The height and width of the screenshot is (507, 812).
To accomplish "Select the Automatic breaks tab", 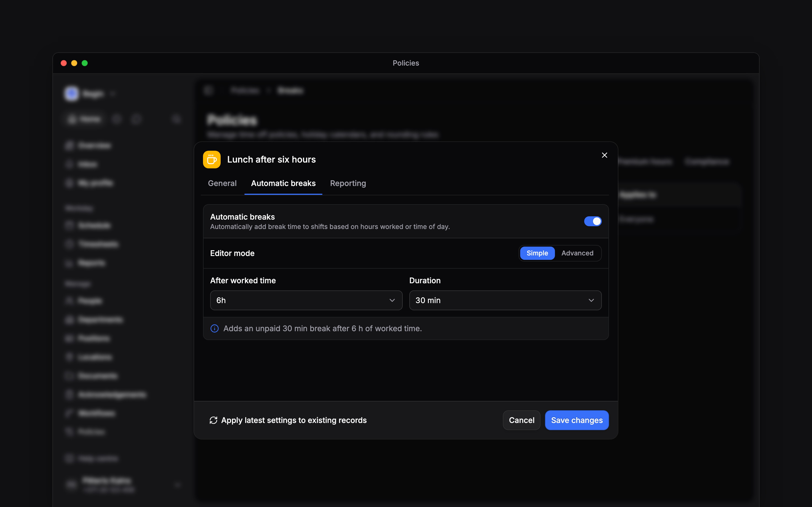I will click(283, 184).
